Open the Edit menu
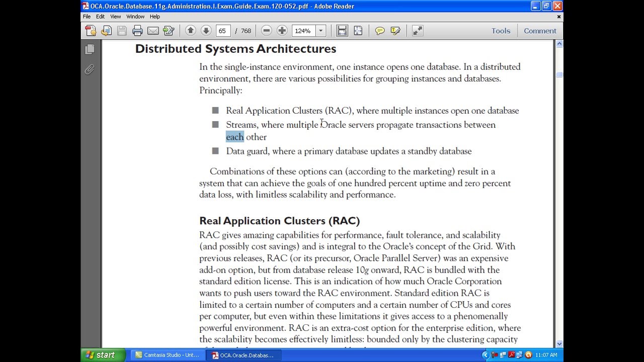The width and height of the screenshot is (644, 362). [x=101, y=17]
